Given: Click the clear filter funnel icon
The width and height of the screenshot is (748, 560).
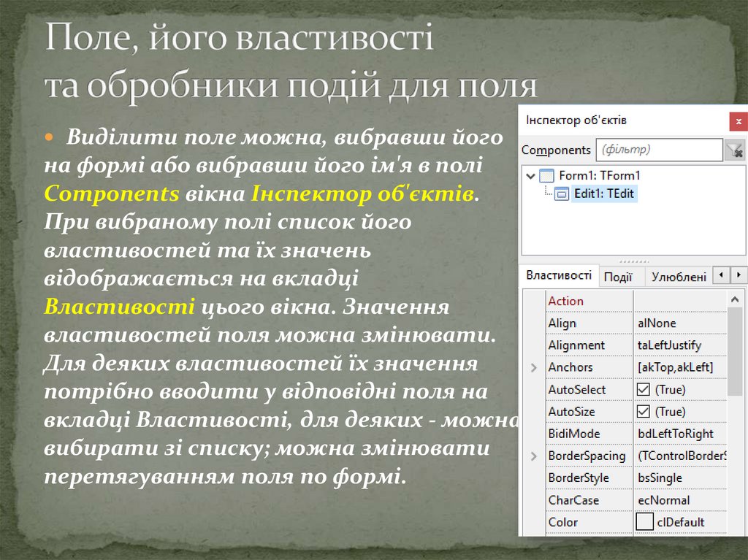Looking at the screenshot, I should [735, 150].
